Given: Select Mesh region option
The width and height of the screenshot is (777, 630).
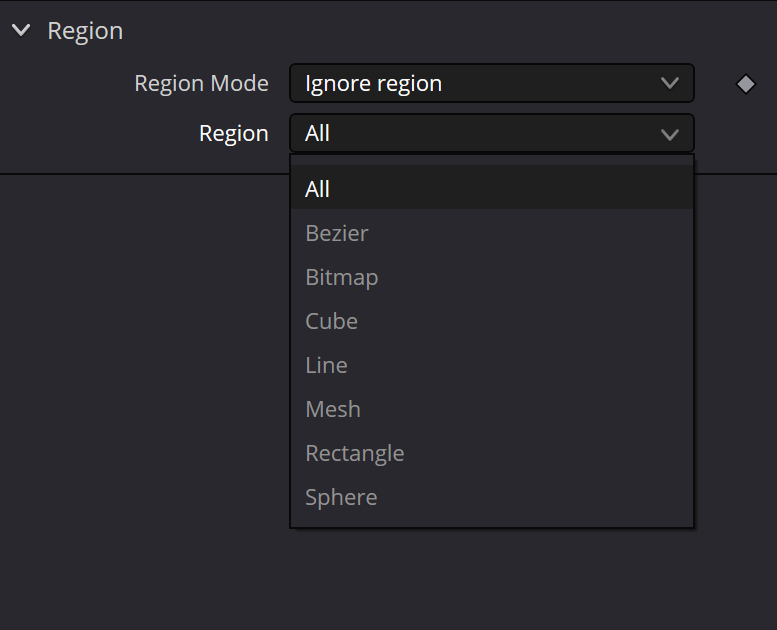Looking at the screenshot, I should pos(492,409).
